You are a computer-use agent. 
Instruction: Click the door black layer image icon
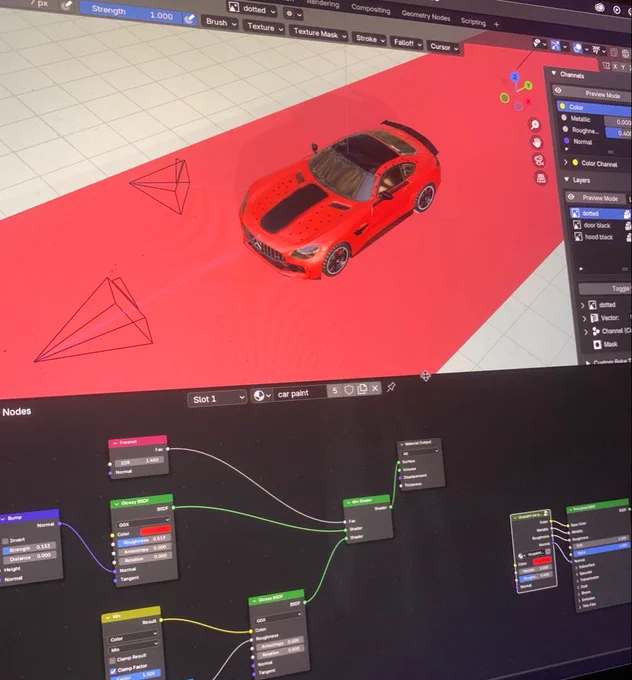577,225
